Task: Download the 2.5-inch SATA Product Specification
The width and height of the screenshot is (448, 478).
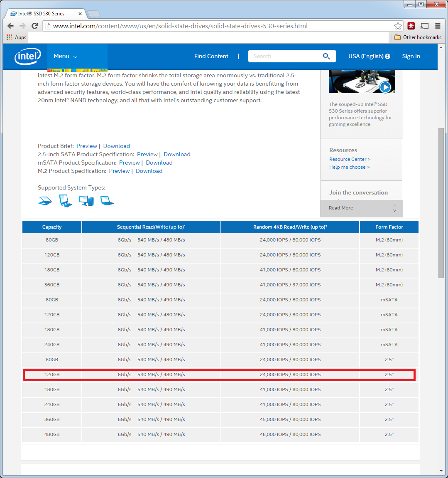Action: pos(177,154)
